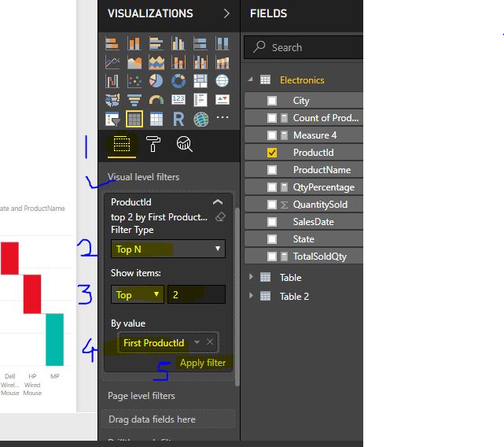This screenshot has width=504, height=447.
Task: Insert a Waterfall chart visual
Action: [112, 81]
